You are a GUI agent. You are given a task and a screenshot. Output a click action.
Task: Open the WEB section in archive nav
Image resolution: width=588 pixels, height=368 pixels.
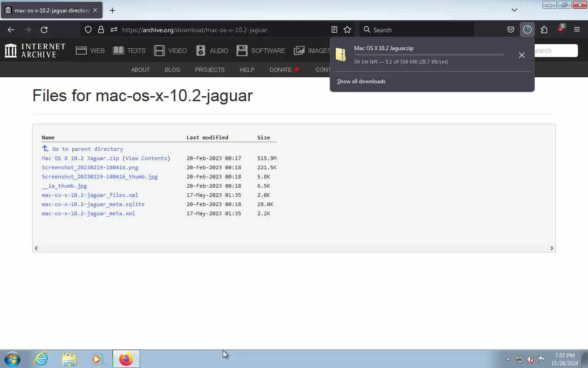click(x=90, y=51)
